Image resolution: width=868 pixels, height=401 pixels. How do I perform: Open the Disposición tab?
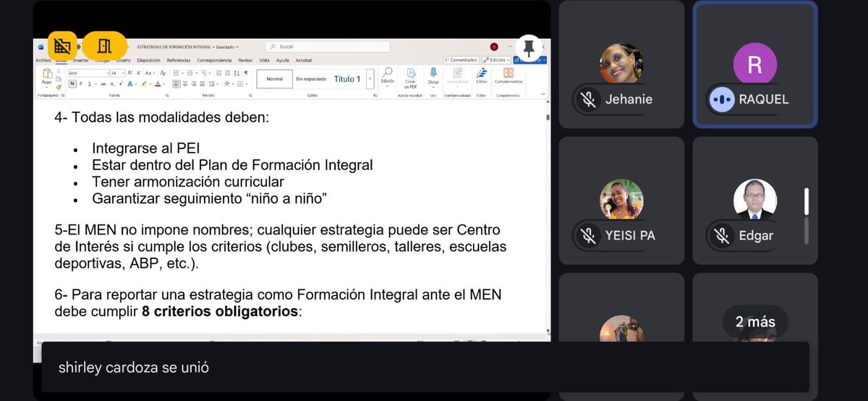coord(148,60)
